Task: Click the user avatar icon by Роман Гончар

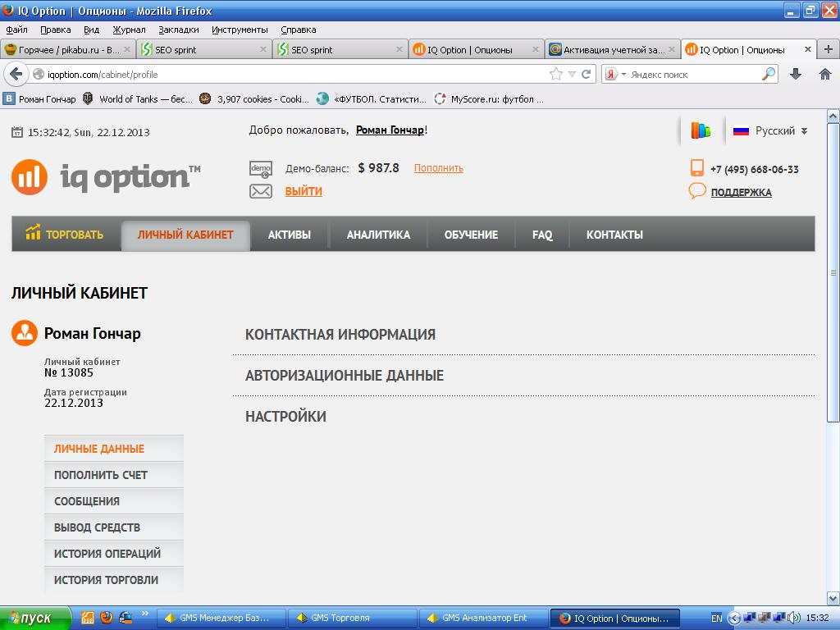Action: pos(25,333)
